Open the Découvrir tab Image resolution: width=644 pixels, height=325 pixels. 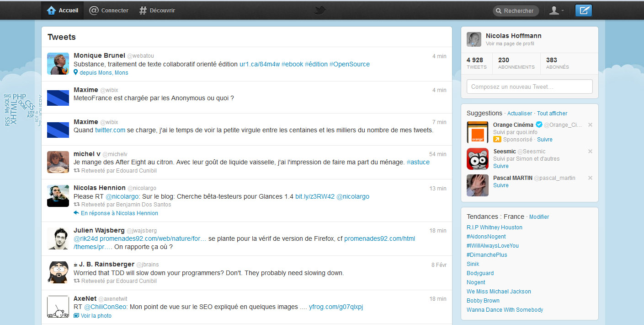[x=158, y=10]
